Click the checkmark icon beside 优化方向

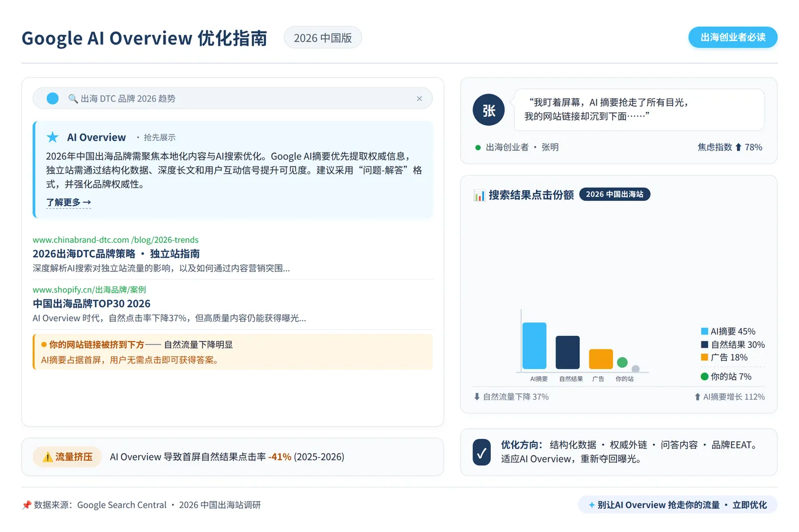tap(482, 452)
